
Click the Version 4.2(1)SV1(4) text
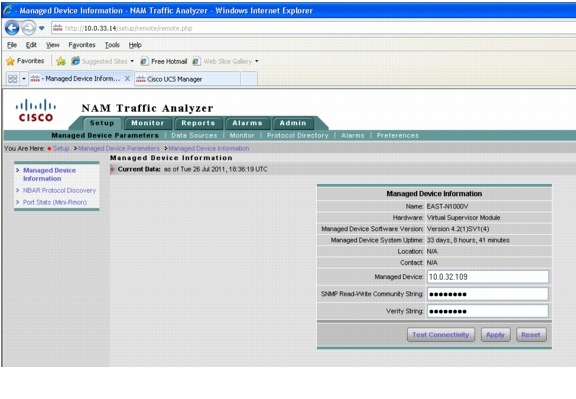tap(458, 229)
